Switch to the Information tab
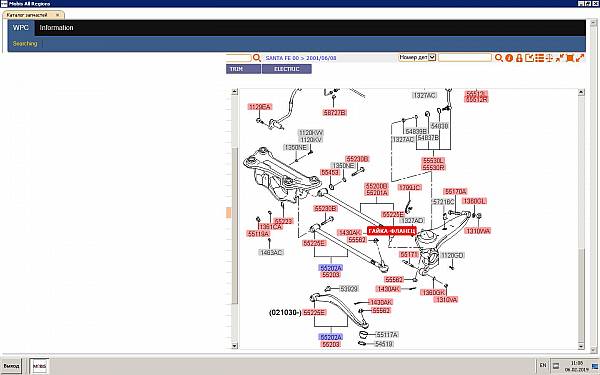This screenshot has height=375, width=600. click(56, 28)
